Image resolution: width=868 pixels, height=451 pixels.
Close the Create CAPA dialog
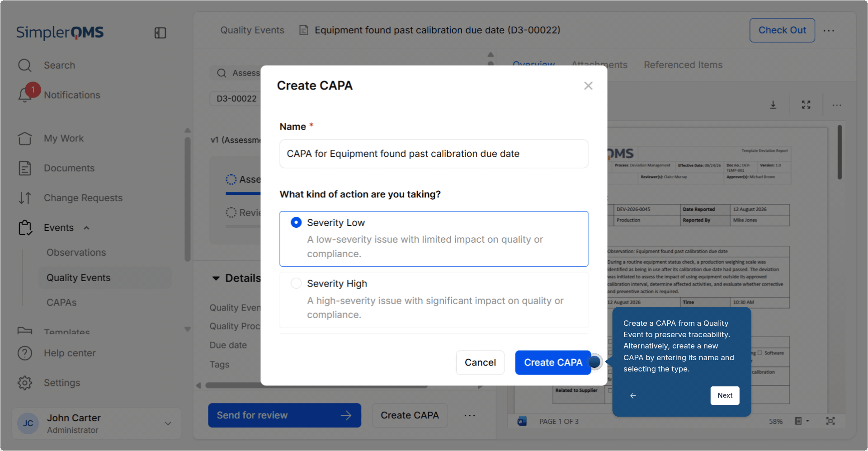click(588, 86)
